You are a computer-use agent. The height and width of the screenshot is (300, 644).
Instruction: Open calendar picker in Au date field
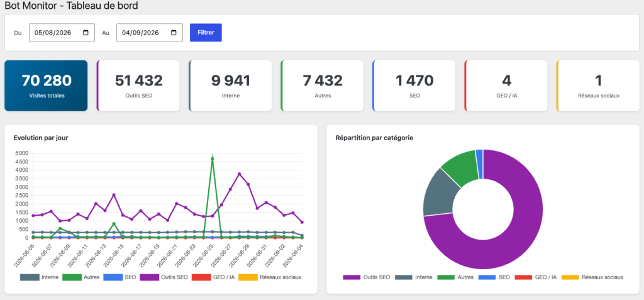(174, 33)
